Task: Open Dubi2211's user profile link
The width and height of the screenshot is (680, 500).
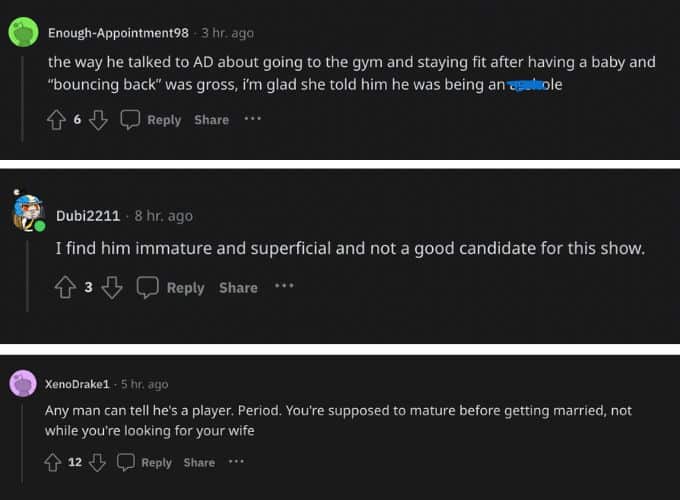Action: (87, 215)
